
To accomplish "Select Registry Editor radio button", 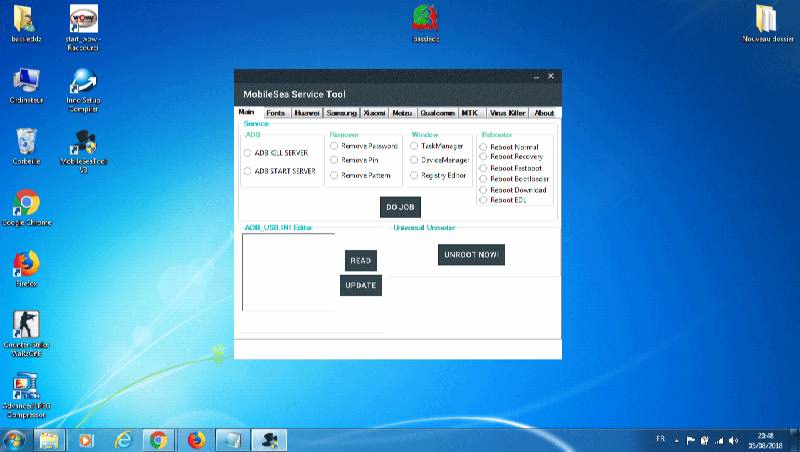I will [438, 175].
